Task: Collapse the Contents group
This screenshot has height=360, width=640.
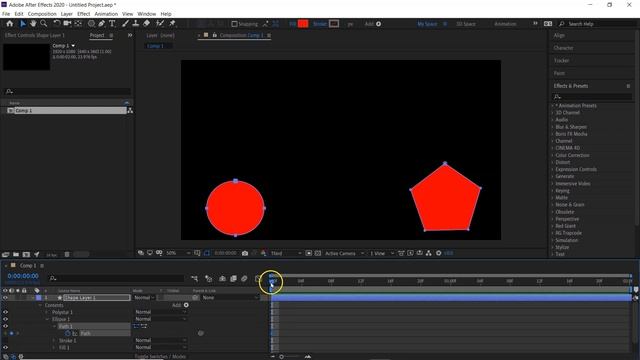Action: click(x=40, y=305)
